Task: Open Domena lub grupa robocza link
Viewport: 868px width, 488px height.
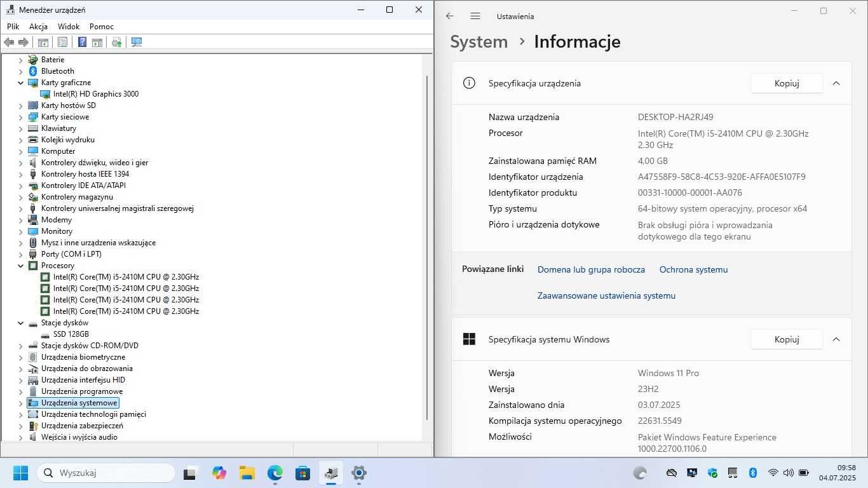Action: pyautogui.click(x=591, y=269)
